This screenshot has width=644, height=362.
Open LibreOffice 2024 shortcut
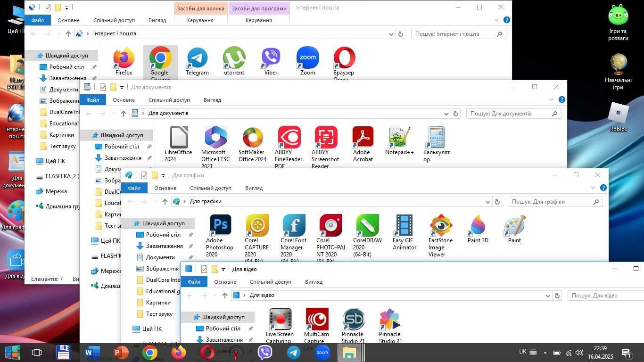click(x=178, y=144)
